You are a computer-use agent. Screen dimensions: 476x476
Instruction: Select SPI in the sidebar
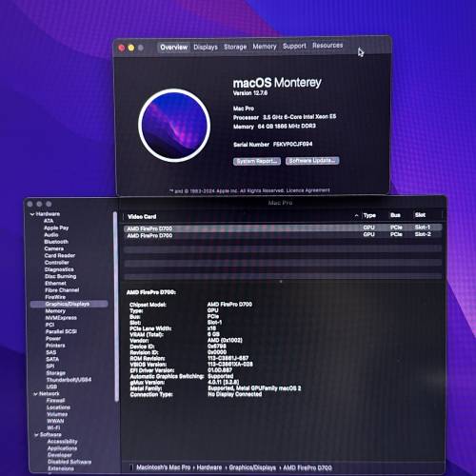tap(50, 367)
